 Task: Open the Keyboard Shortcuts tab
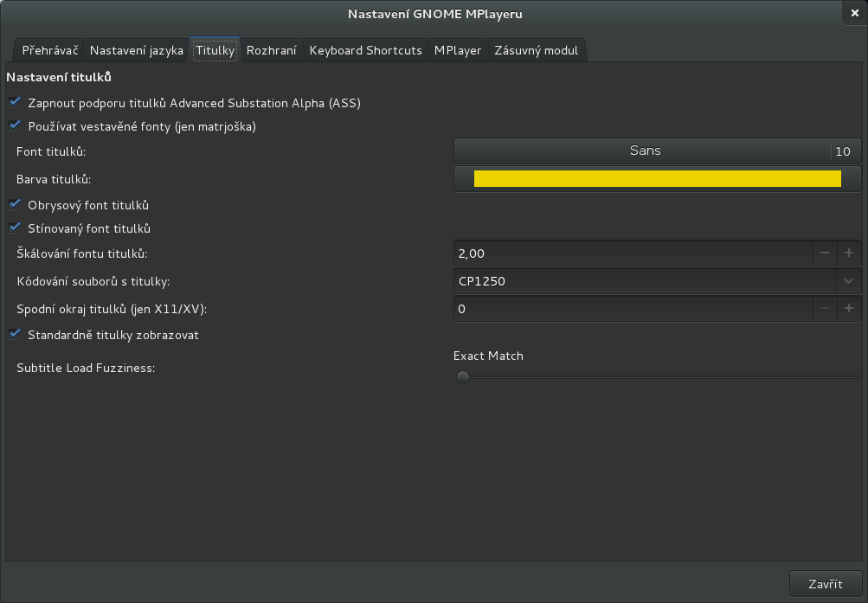[365, 50]
